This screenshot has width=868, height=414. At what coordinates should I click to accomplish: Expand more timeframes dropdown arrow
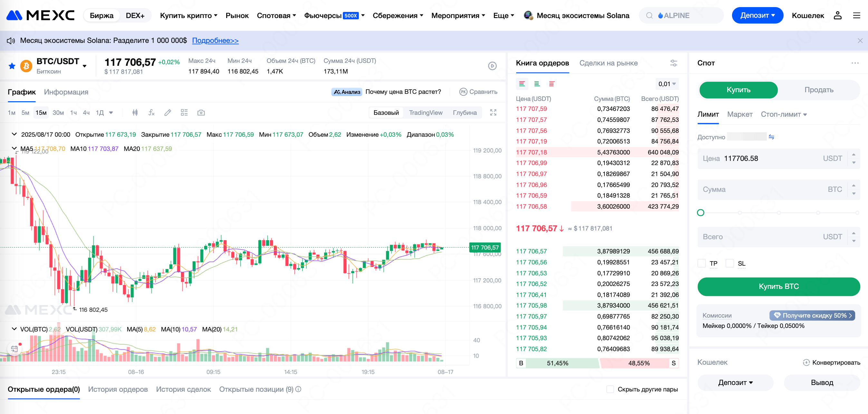[111, 113]
